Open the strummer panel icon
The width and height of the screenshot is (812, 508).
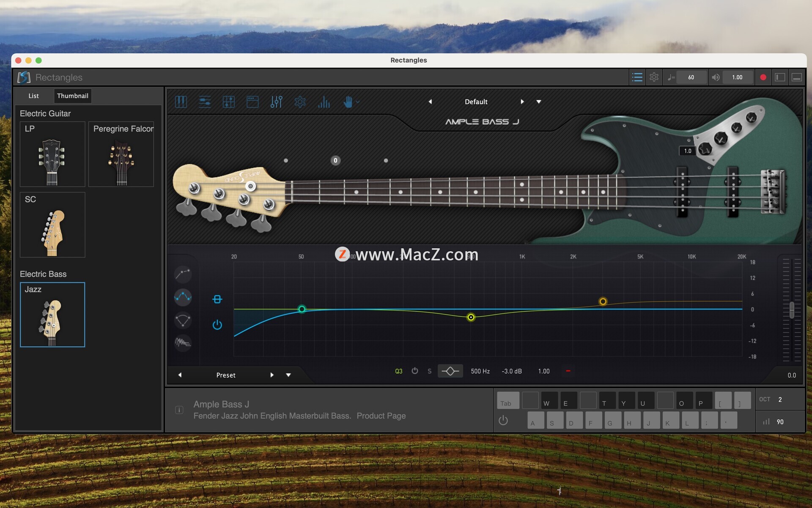[205, 102]
